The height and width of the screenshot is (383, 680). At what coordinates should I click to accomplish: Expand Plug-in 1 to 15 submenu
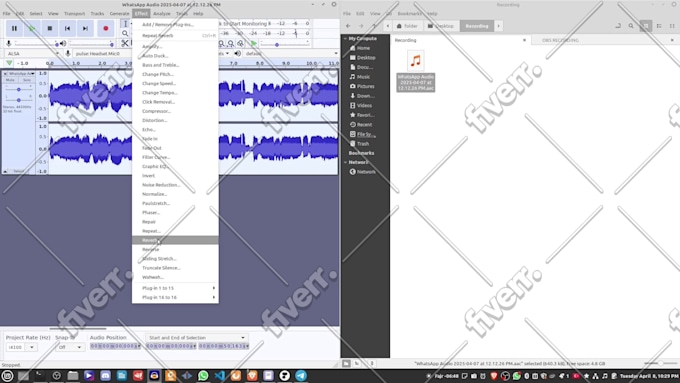175,288
